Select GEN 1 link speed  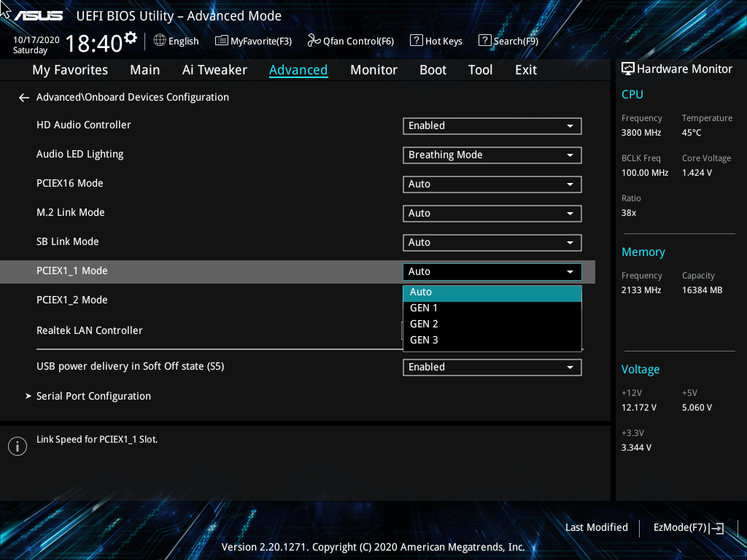pos(492,308)
